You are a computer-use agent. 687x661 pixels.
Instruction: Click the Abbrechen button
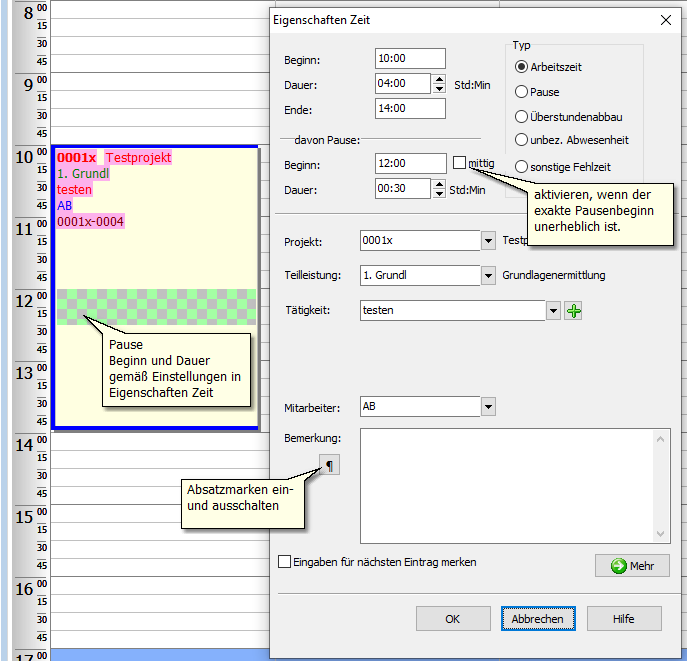coord(538,619)
